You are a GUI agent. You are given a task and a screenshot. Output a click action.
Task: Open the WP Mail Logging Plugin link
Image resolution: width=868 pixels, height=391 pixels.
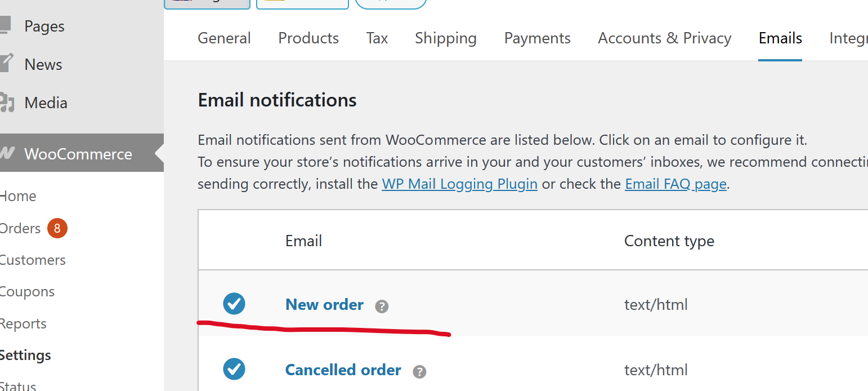pyautogui.click(x=459, y=184)
